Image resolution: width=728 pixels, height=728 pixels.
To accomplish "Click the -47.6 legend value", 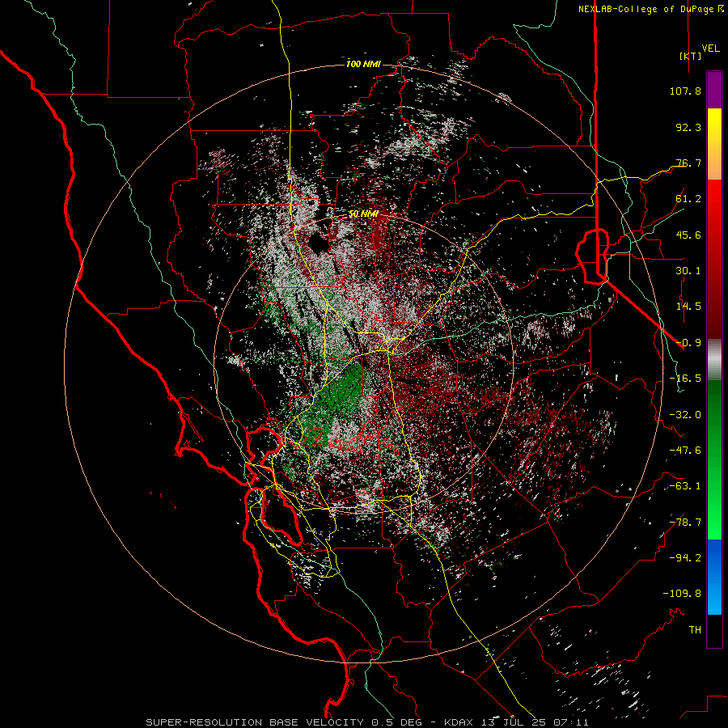I will 685,451.
